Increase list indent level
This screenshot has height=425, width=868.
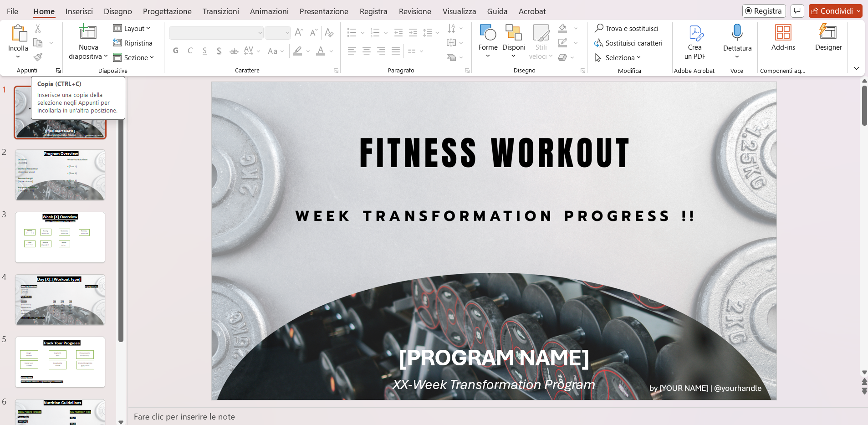click(413, 32)
